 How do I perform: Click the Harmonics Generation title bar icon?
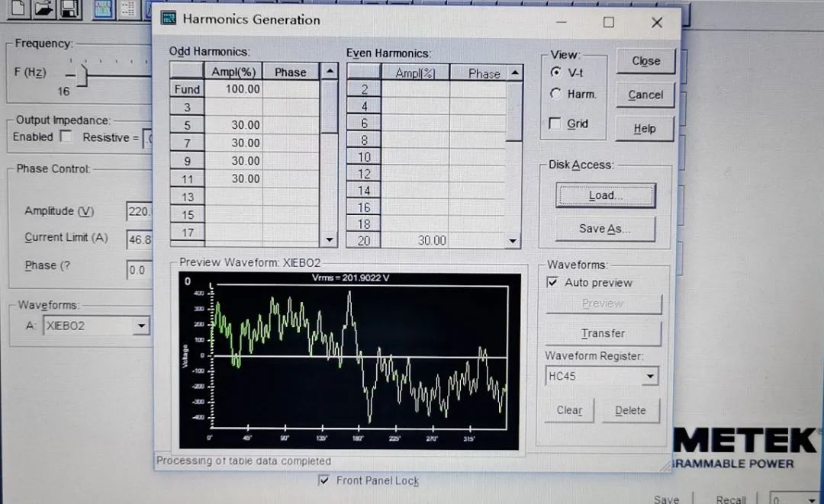169,20
